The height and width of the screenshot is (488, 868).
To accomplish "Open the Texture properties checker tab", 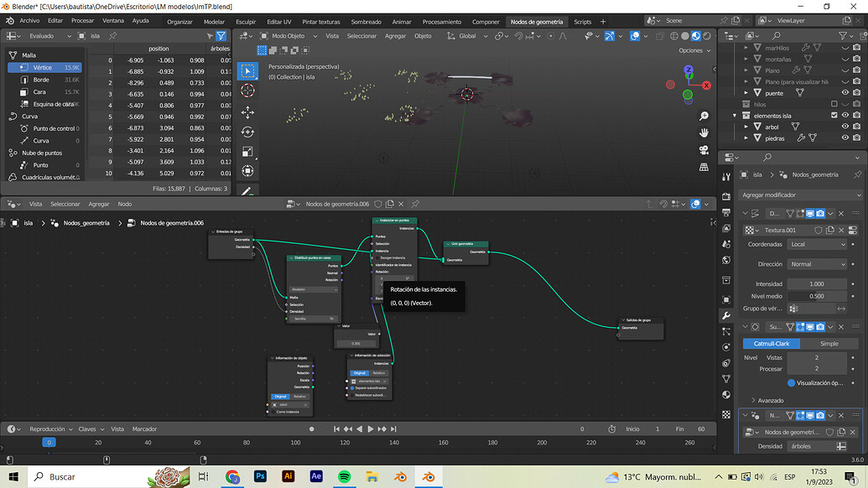I will coord(725,414).
